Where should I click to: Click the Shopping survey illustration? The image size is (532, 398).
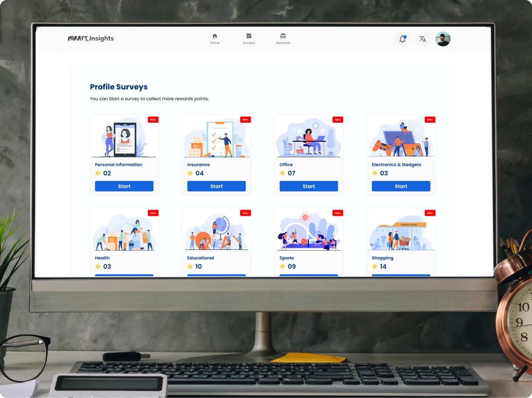click(401, 233)
